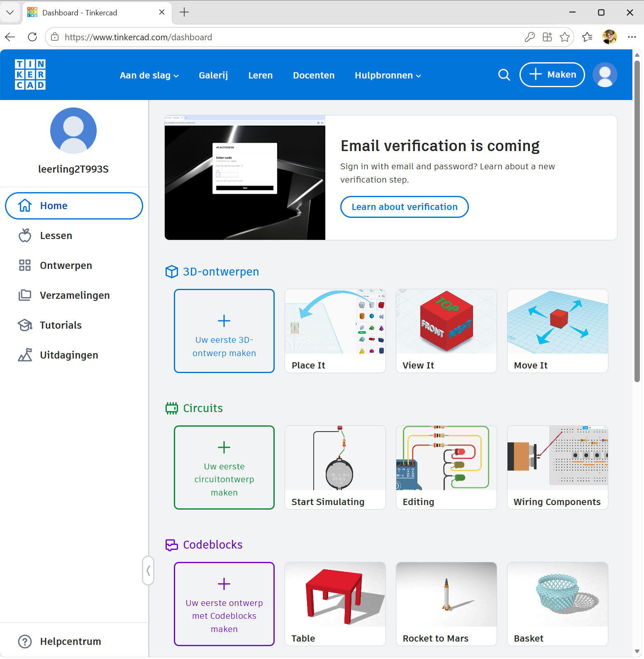Viewport: 644px width, 659px height.
Task: Open the search magnifier icon
Action: (504, 75)
